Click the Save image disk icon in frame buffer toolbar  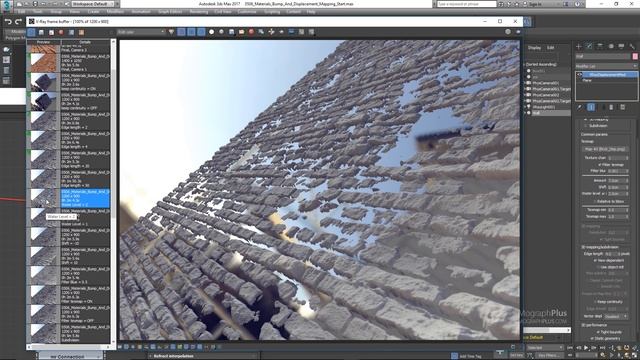231,32
